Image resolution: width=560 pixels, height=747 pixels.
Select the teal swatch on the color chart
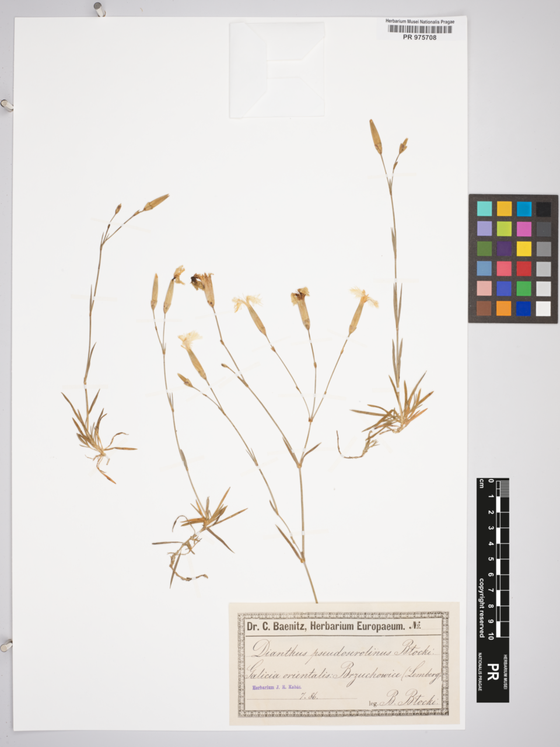484,209
